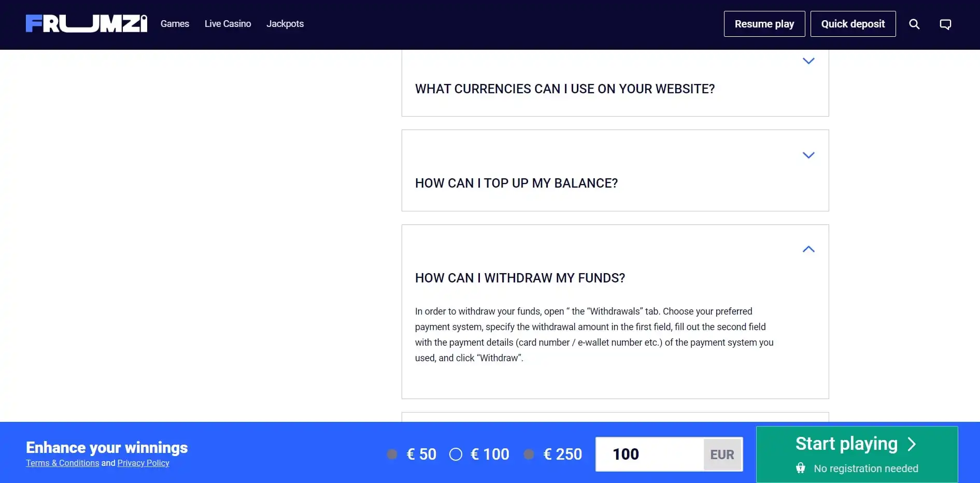Click the Resume play button
This screenshot has height=483, width=980.
click(764, 24)
